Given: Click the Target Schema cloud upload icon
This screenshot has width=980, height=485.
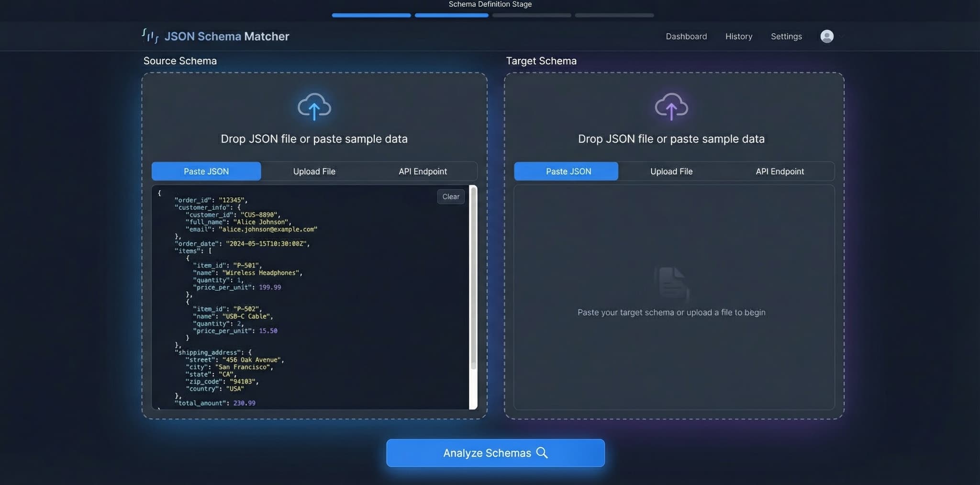Looking at the screenshot, I should [x=671, y=106].
